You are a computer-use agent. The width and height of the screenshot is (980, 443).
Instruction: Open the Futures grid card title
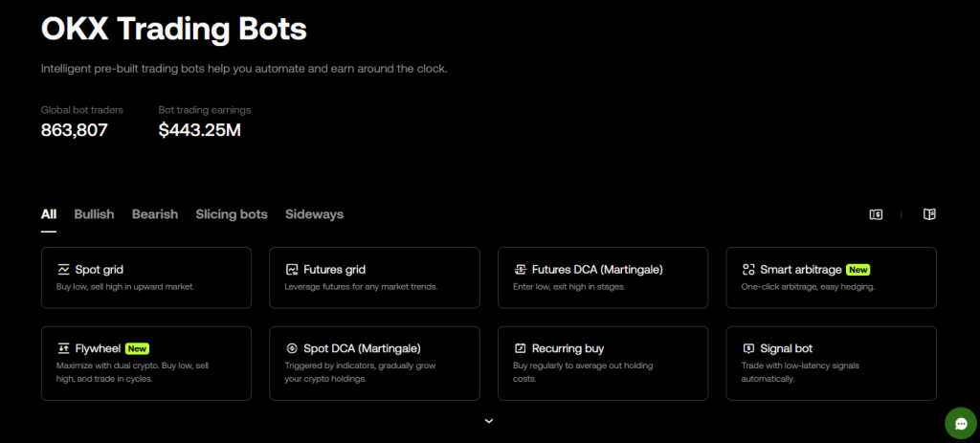pos(334,270)
